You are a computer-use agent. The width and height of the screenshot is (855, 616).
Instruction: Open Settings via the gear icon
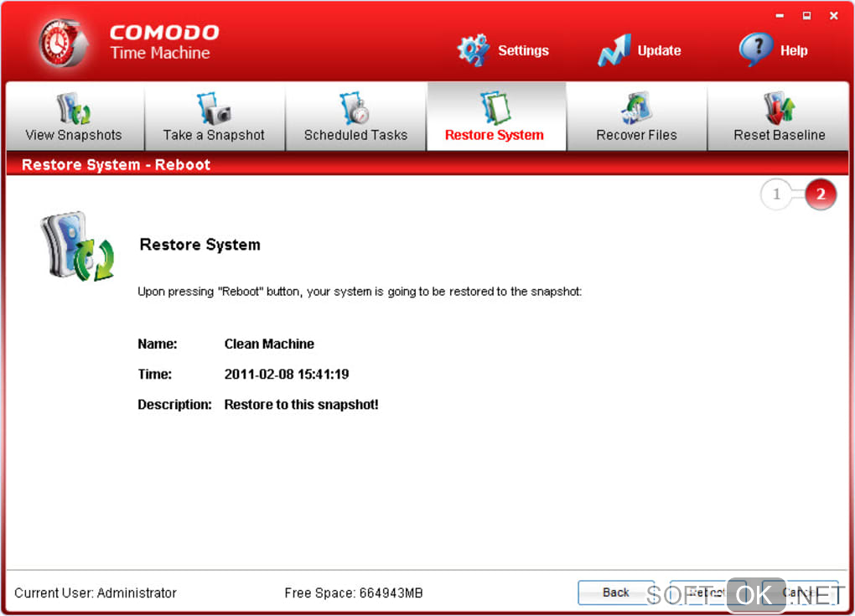click(473, 50)
